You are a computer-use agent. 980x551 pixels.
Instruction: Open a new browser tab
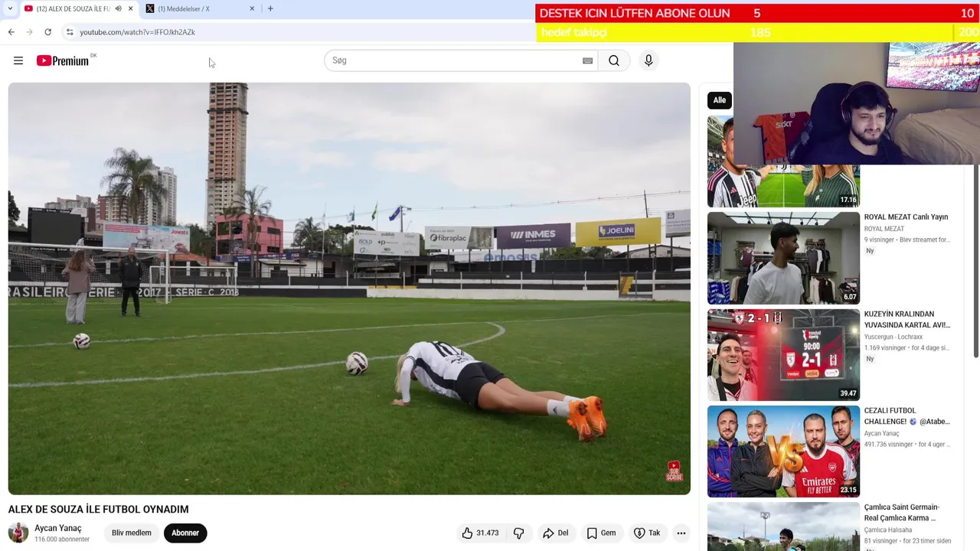(270, 8)
